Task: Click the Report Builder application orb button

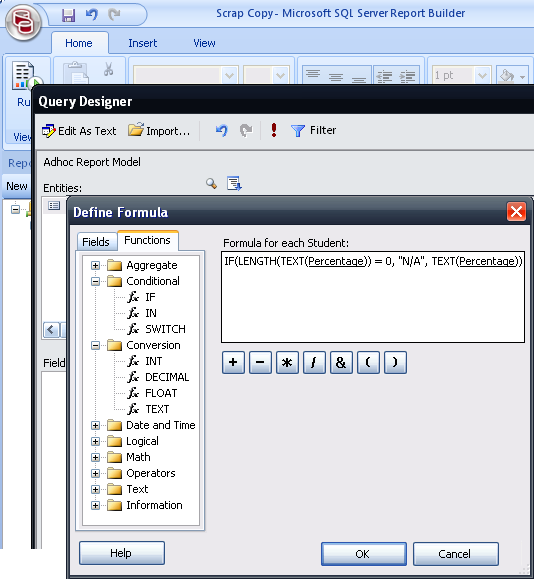Action: point(23,23)
